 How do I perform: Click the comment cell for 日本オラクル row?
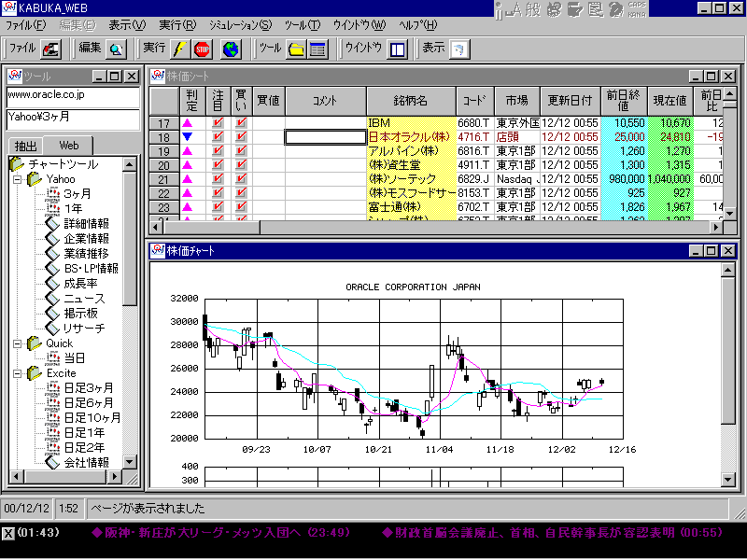click(x=326, y=137)
